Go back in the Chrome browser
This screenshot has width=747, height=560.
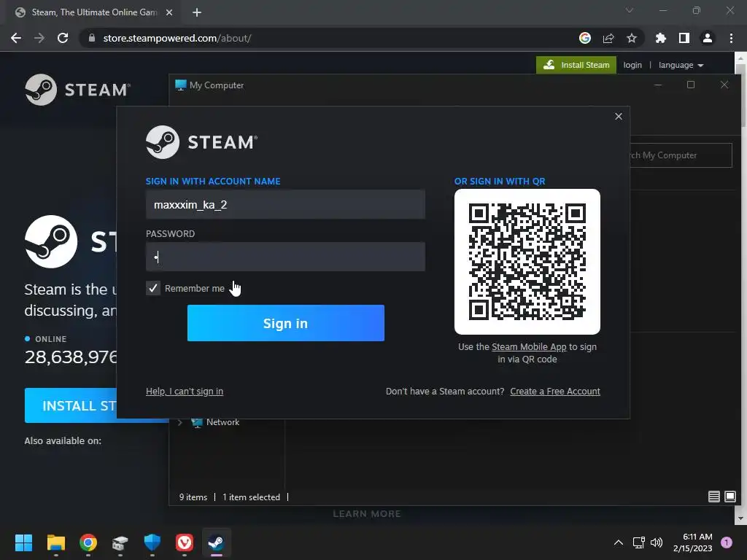16,38
